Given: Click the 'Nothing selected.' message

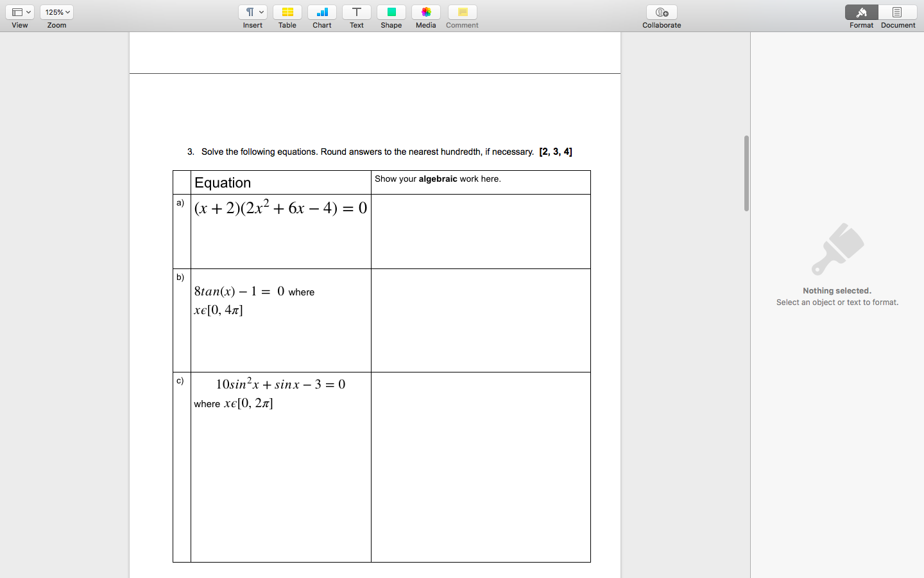Looking at the screenshot, I should pyautogui.click(x=837, y=291).
